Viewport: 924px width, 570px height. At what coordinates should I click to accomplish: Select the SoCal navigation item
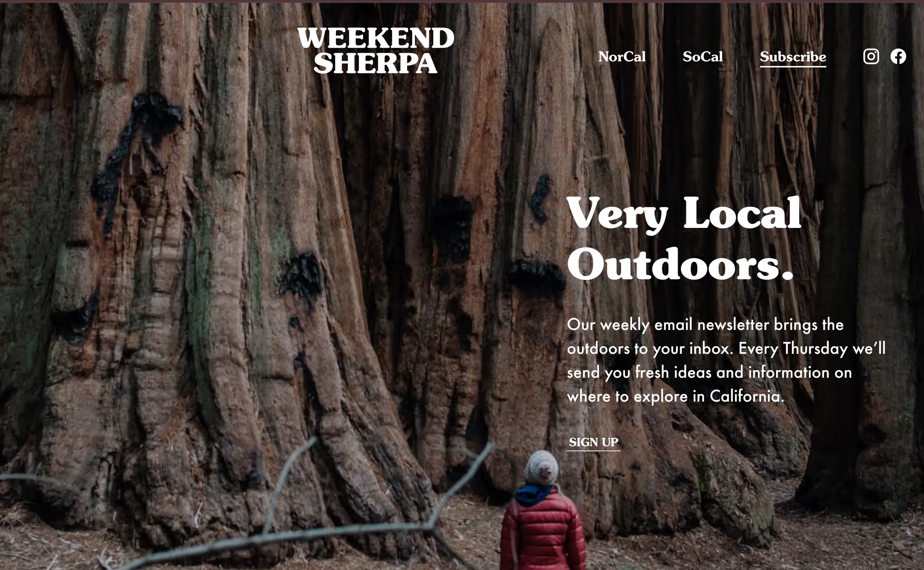[x=703, y=57]
